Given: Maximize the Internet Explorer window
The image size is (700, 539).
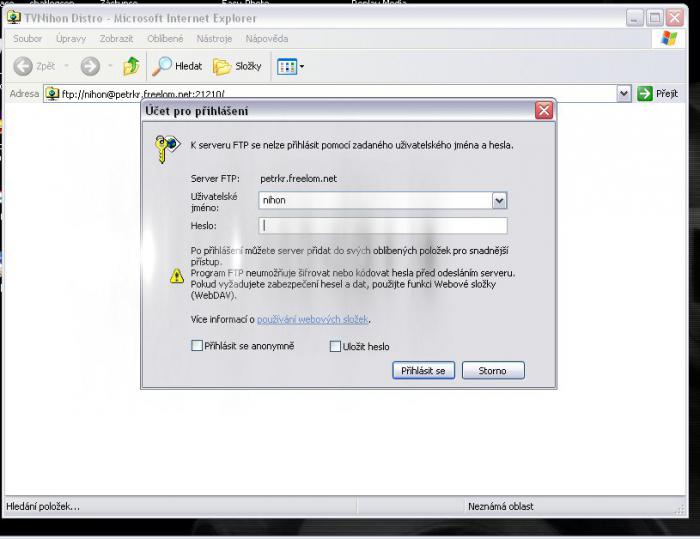Looking at the screenshot, I should (655, 18).
